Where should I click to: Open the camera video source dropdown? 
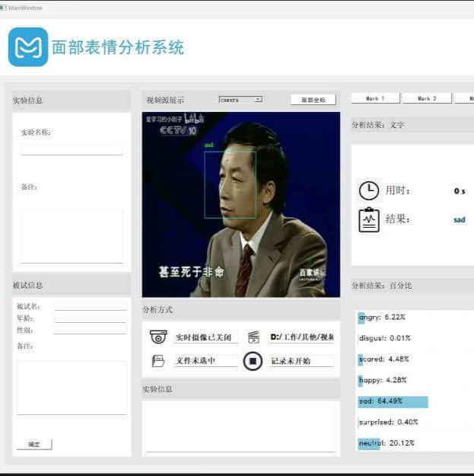click(240, 100)
